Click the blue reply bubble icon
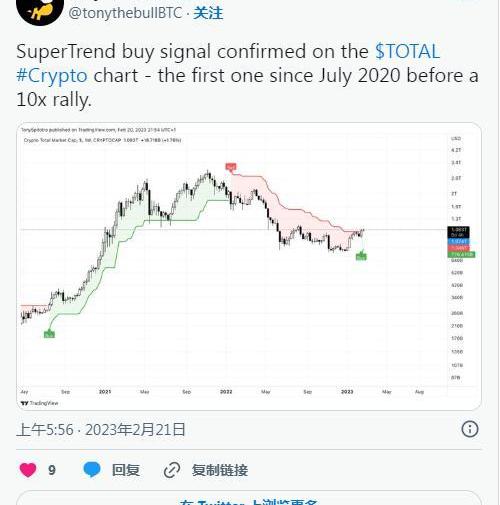Screen dimensions: 500x505 click(92, 470)
